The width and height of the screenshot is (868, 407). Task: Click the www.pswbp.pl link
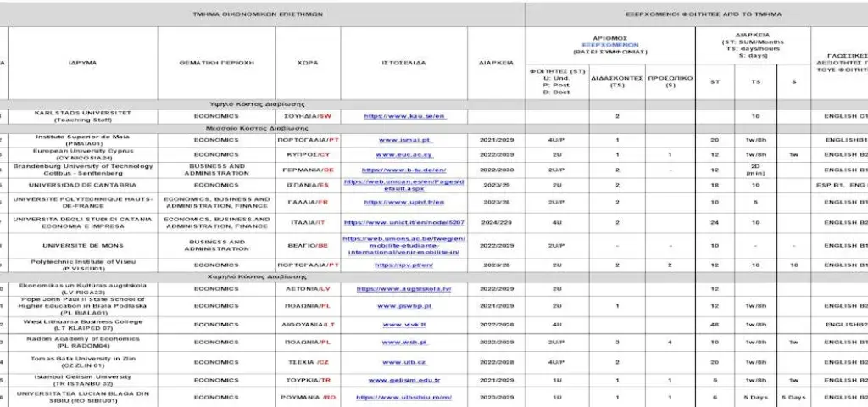[404, 305]
